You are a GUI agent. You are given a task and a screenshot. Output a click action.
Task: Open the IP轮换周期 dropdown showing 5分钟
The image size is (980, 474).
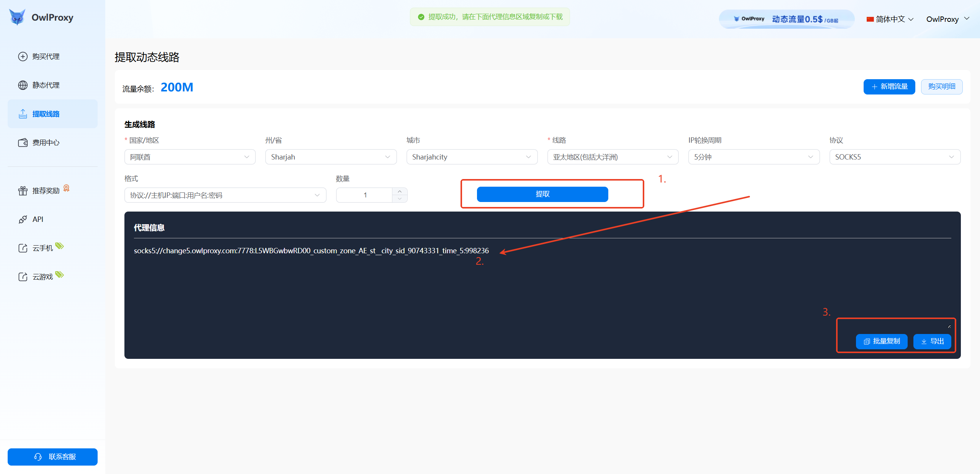point(753,157)
